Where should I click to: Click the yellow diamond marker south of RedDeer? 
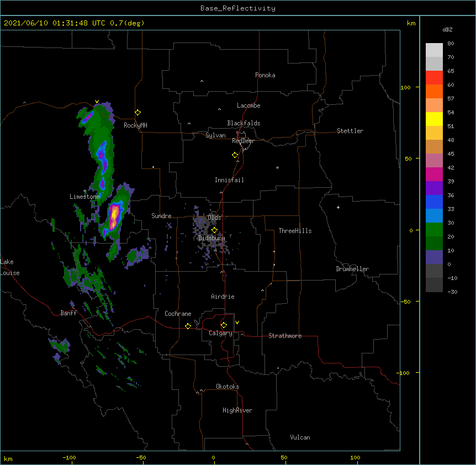(x=235, y=155)
